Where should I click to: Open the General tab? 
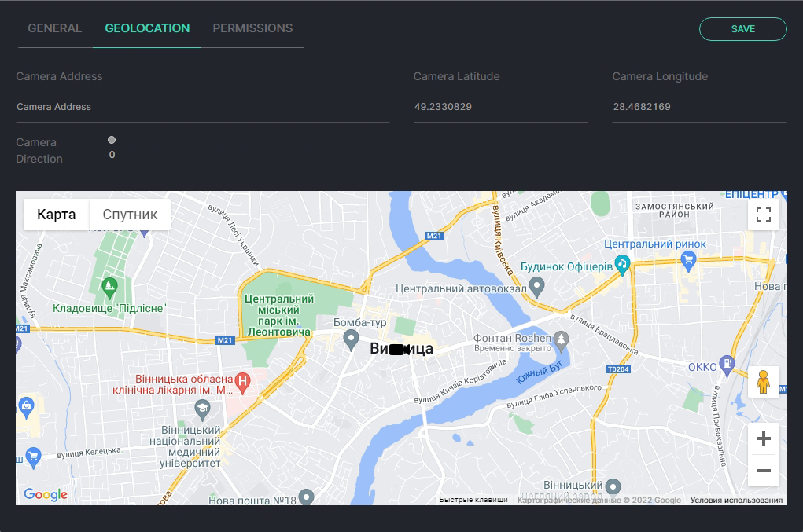(x=55, y=28)
